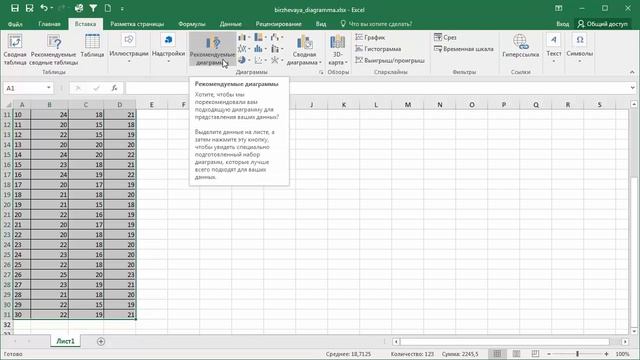The image size is (640, 360).
Task: Switch to the Разметка страницы tab
Action: (137, 24)
